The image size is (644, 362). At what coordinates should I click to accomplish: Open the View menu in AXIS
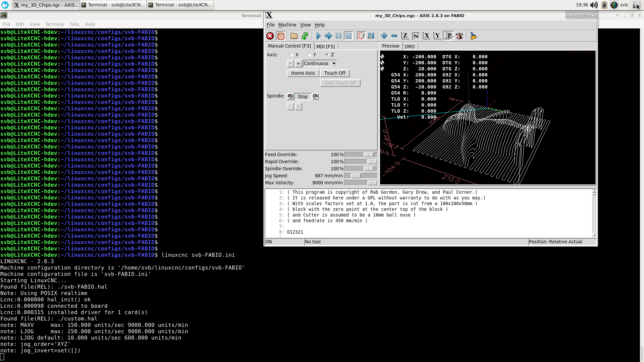[305, 25]
